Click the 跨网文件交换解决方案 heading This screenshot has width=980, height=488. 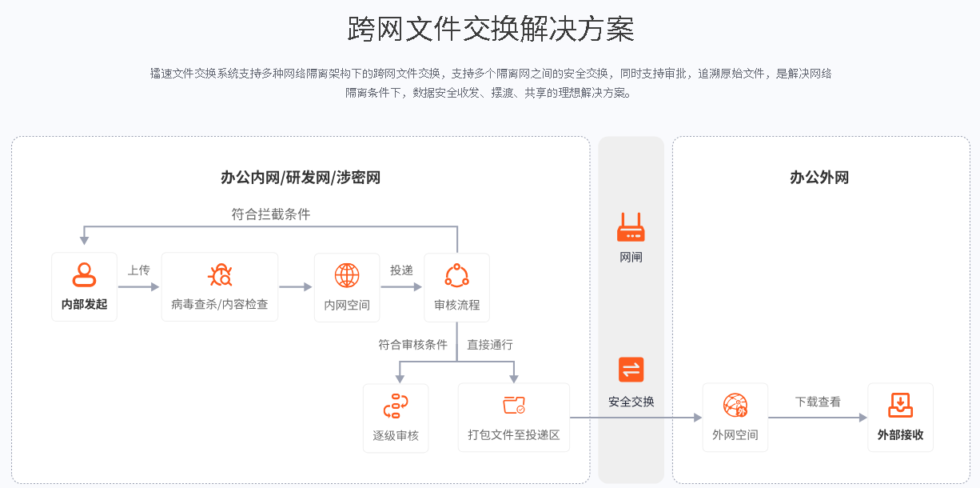click(x=489, y=25)
